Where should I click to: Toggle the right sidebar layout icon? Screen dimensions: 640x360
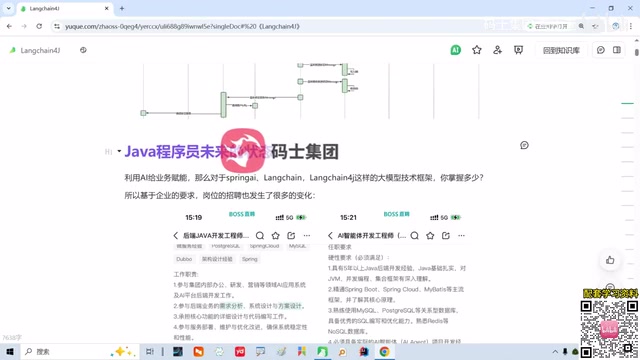617,50
